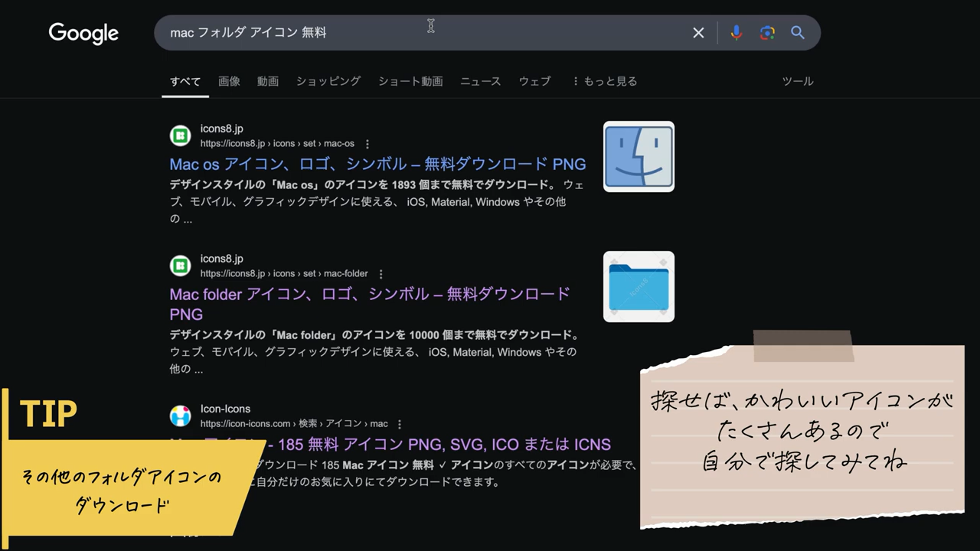
Task: Select the すべて tab
Action: [x=185, y=81]
